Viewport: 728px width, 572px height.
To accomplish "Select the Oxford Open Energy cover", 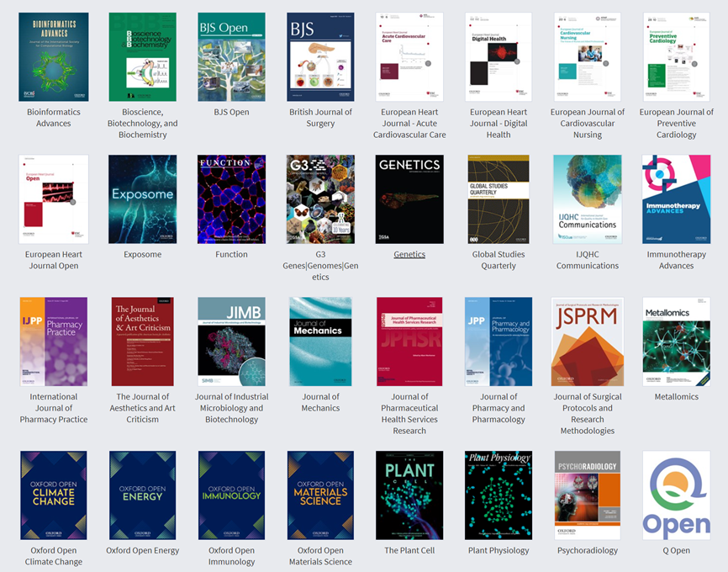I will click(143, 495).
